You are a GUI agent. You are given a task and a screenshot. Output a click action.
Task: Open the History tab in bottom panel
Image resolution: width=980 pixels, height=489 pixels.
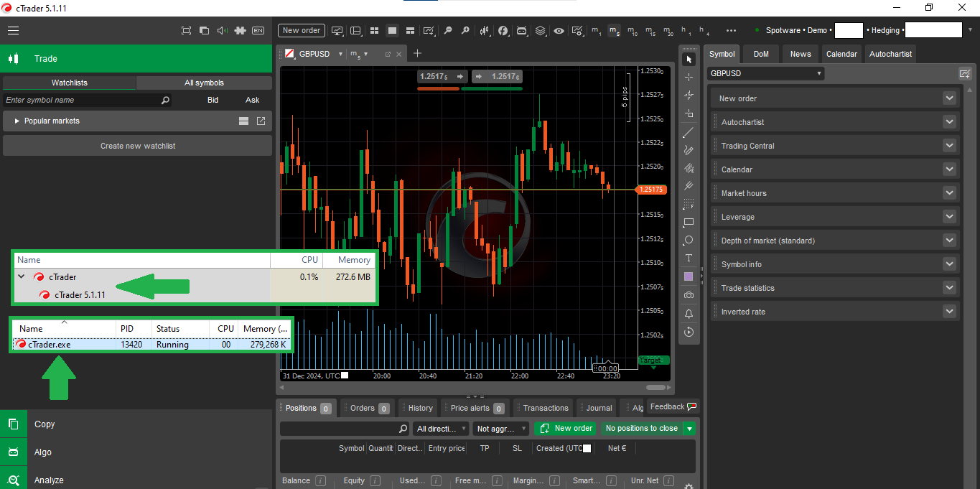coord(419,408)
